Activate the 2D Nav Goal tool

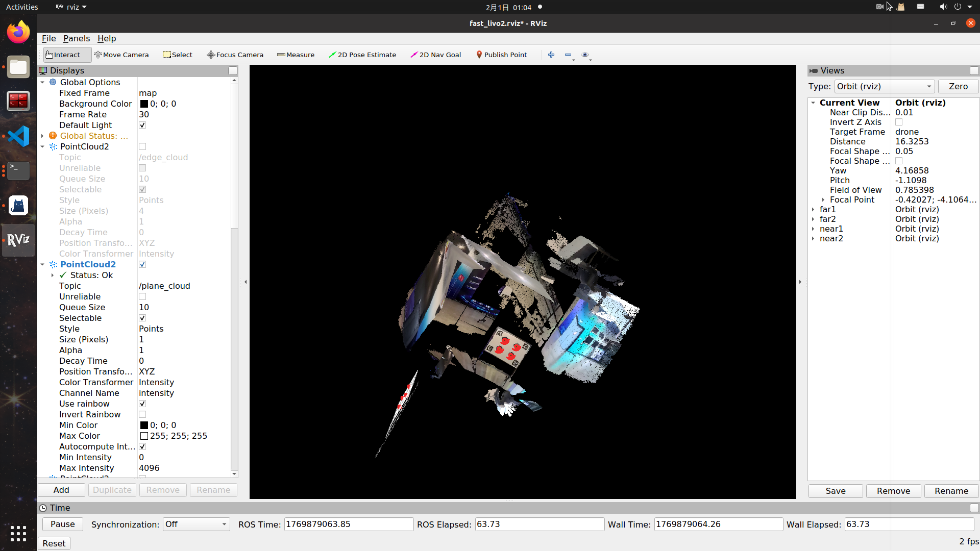pos(435,55)
